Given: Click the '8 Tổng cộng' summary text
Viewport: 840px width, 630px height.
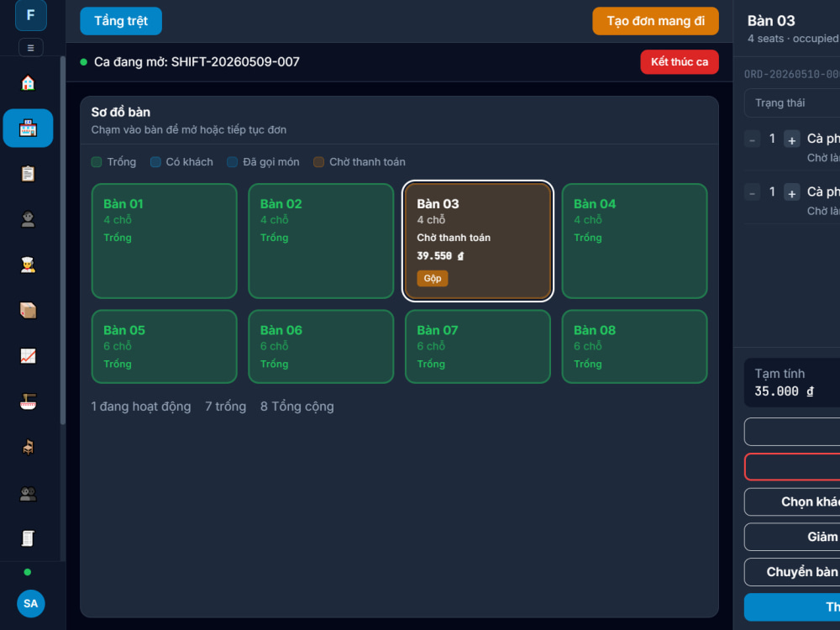Looking at the screenshot, I should point(297,407).
